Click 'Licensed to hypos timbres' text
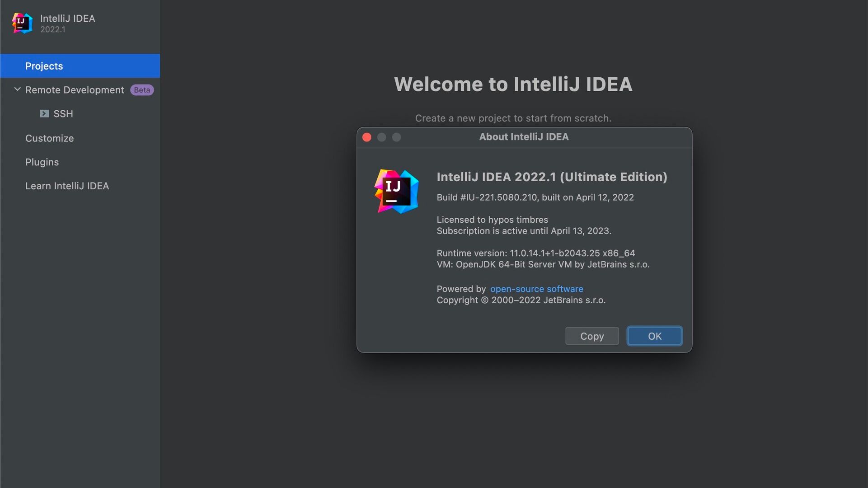Screen dimensions: 868x488 click(x=492, y=220)
